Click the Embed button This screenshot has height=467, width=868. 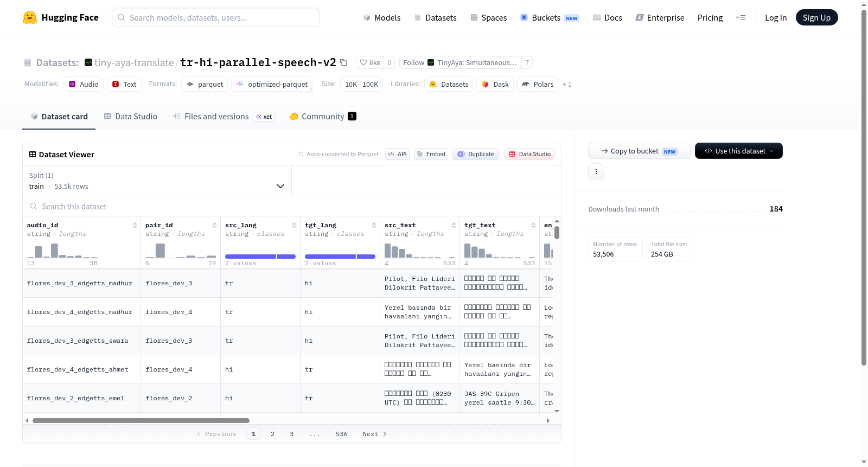[x=430, y=154]
